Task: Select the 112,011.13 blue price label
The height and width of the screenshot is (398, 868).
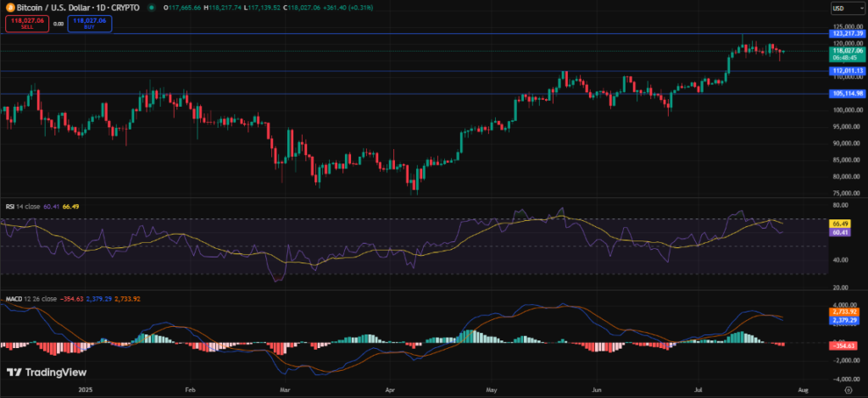Action: pos(847,71)
